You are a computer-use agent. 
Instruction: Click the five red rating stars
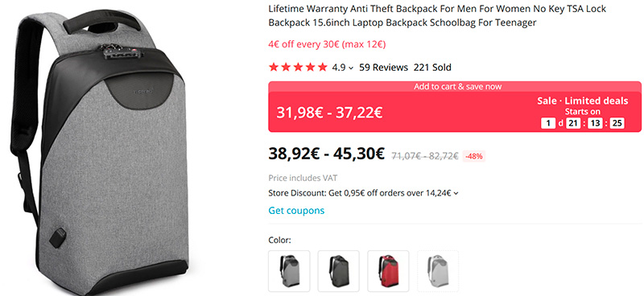pyautogui.click(x=298, y=68)
